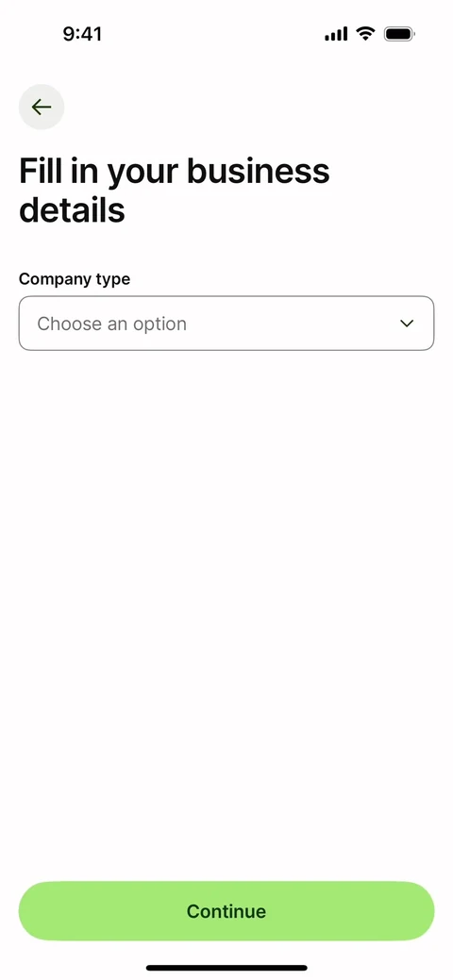
Task: Click inside the Company type select box
Action: tap(226, 324)
